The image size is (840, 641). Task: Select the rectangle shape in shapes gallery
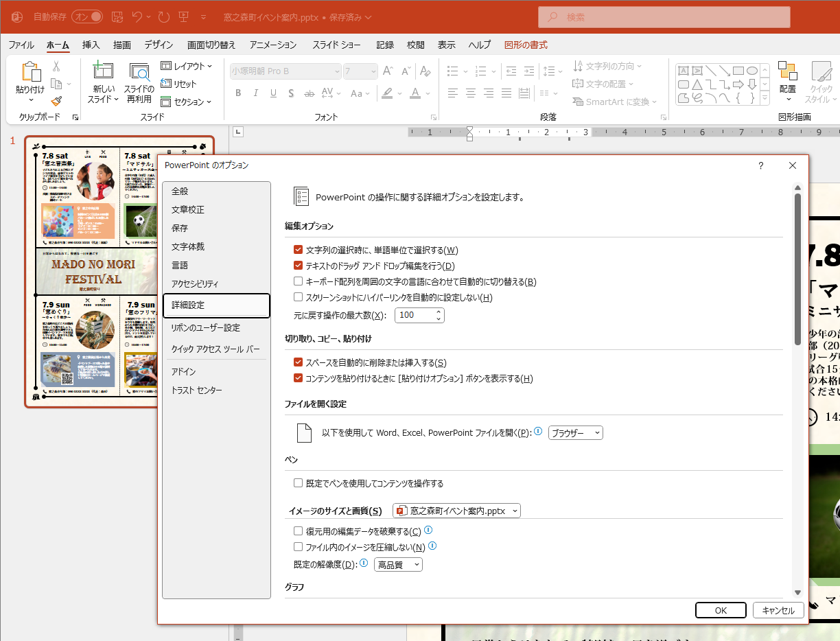[738, 70]
